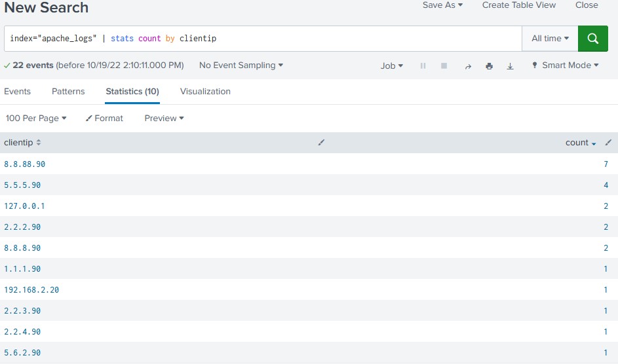Click the green search magnifier button
This screenshot has width=618, height=364.
593,39
